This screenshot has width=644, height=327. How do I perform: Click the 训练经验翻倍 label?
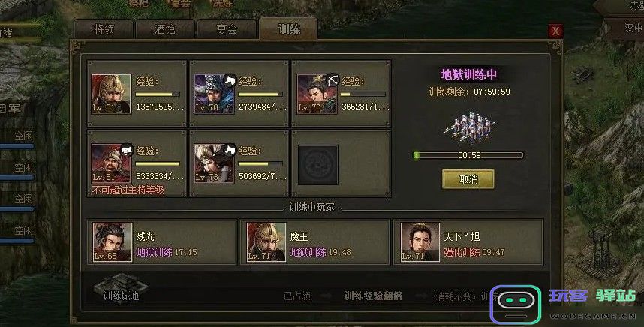373,295
